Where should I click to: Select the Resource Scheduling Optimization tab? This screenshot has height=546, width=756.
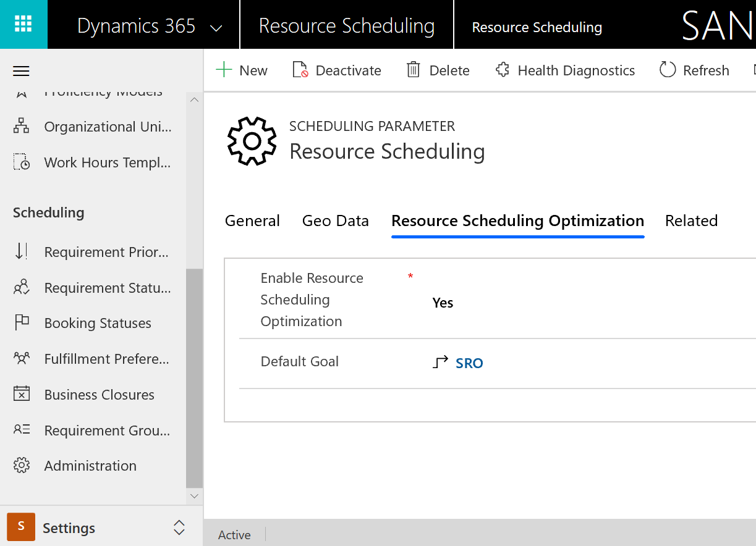click(x=518, y=221)
